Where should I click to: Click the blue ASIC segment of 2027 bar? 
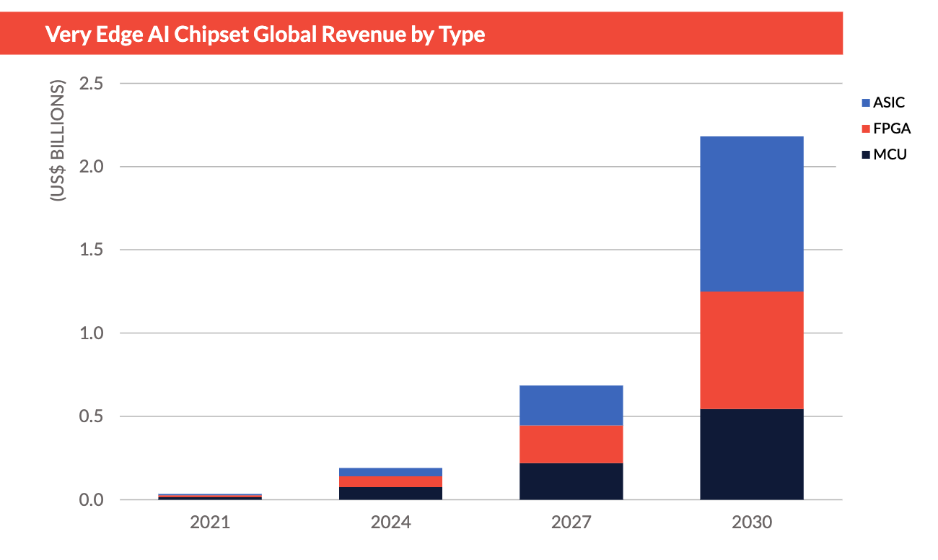click(x=571, y=405)
